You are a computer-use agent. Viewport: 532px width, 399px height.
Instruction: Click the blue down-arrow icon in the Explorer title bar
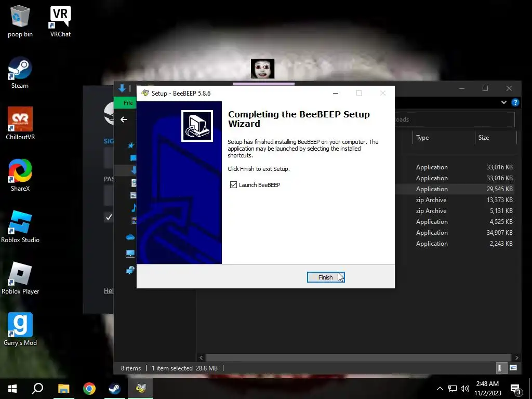tap(122, 88)
